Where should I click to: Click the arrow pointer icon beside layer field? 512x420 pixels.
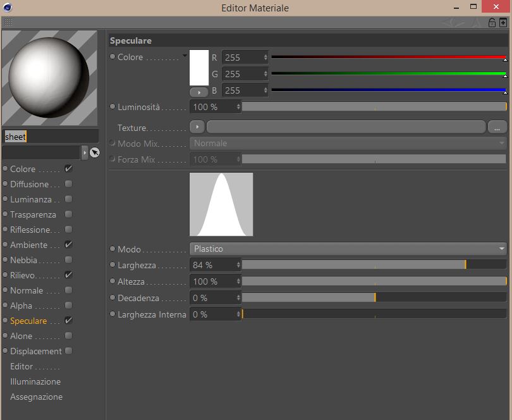95,152
